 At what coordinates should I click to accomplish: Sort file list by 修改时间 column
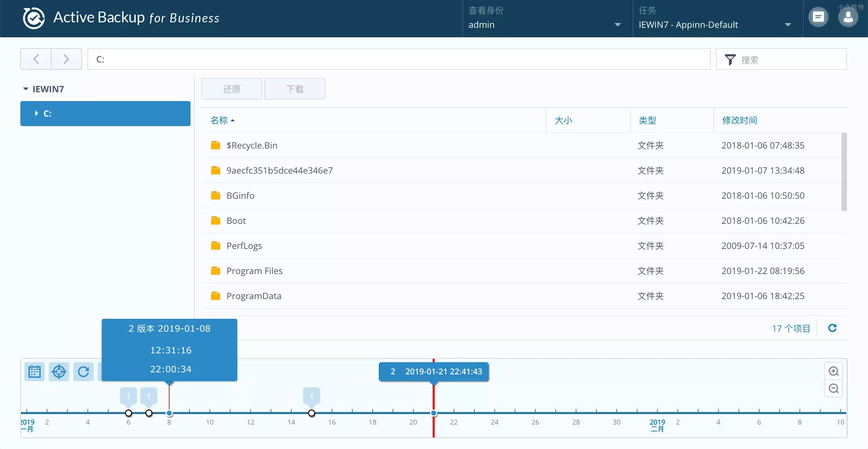(x=739, y=120)
